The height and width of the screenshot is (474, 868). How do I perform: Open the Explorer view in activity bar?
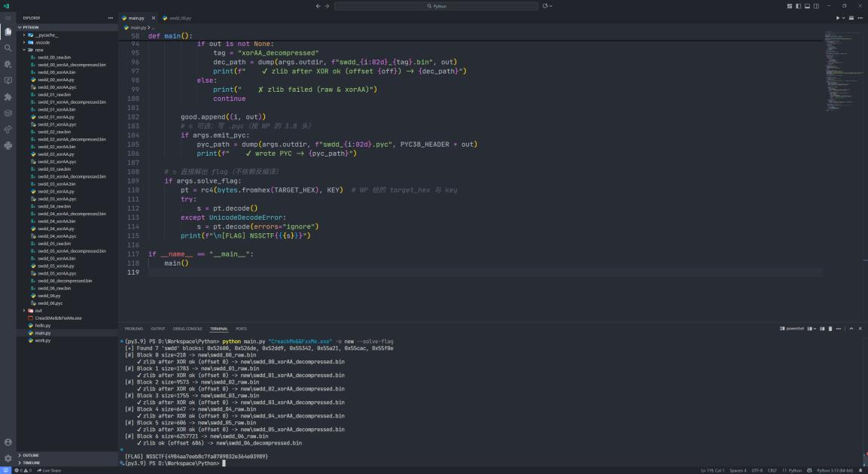pyautogui.click(x=8, y=32)
